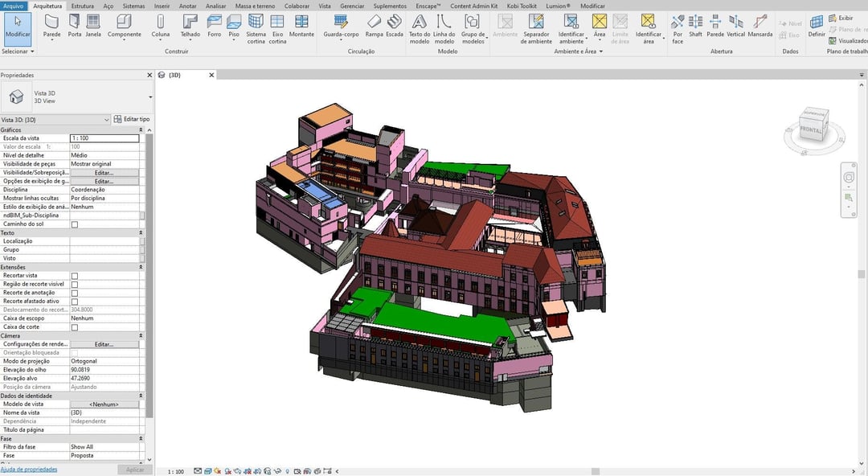
Task: Close the Propriedades panel
Action: pos(149,75)
